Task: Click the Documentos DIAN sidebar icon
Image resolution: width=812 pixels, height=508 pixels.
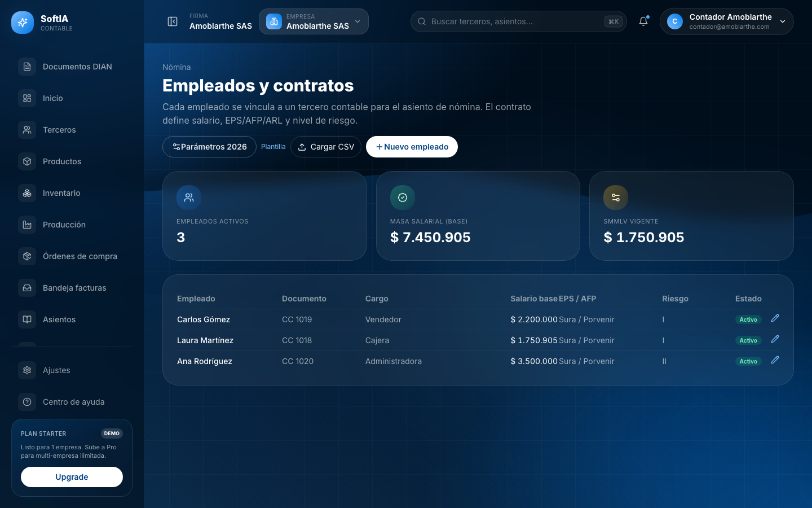Action: [x=27, y=67]
